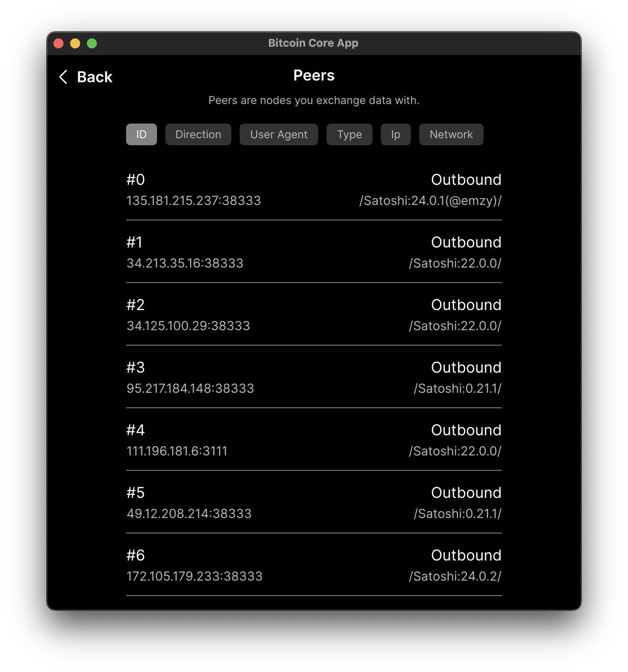Screen dimensions: 628x672
Task: Open peer #5 row
Action: [314, 503]
